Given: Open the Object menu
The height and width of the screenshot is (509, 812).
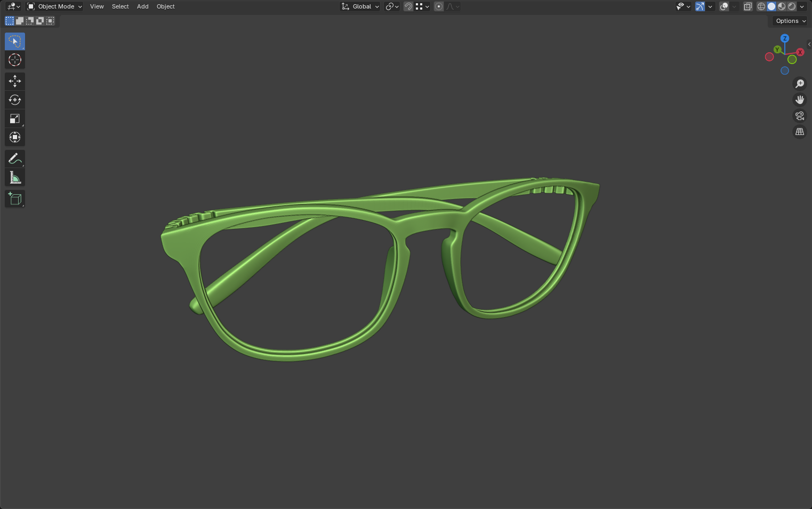Looking at the screenshot, I should pos(165,6).
